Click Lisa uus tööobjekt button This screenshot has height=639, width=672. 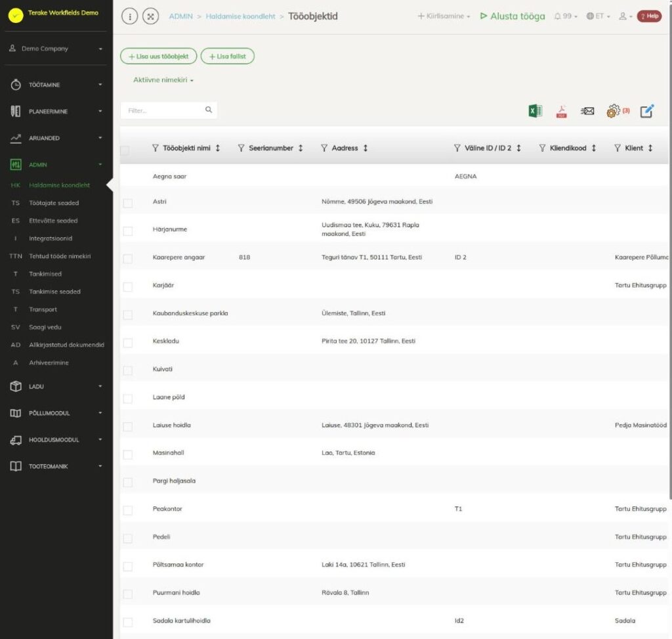coord(159,56)
